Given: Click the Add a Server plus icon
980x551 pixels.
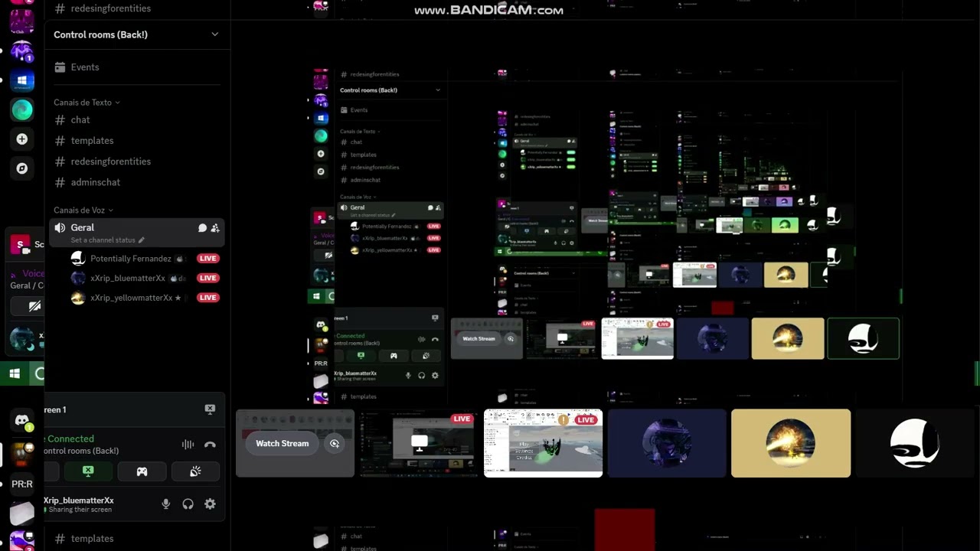Looking at the screenshot, I should click(21, 139).
